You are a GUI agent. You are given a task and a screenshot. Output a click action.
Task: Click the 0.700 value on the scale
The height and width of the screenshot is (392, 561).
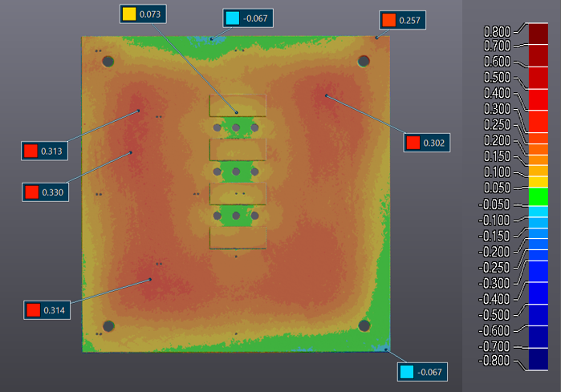point(497,46)
